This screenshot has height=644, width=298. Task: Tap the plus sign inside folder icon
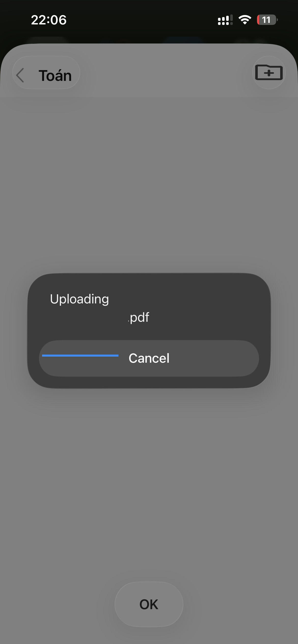269,74
